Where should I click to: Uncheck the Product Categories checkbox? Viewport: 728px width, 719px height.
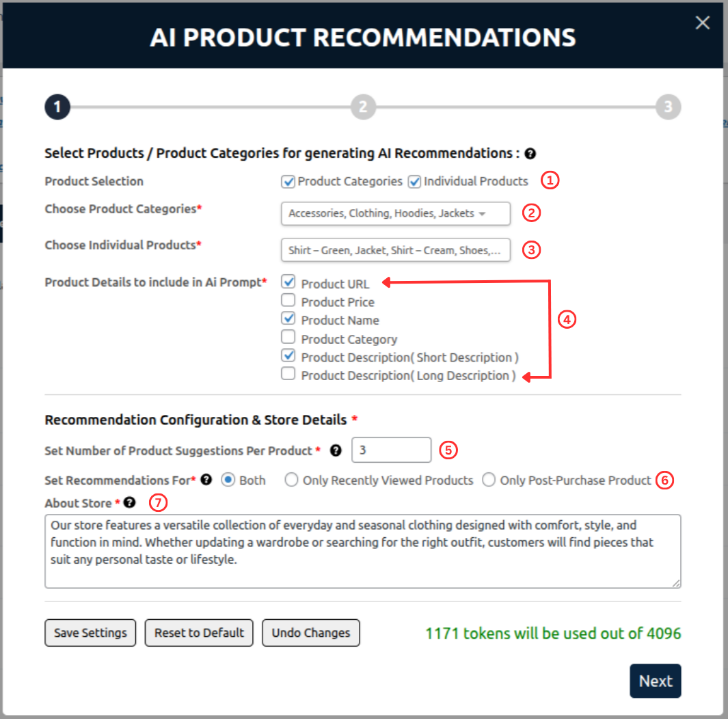(x=288, y=182)
